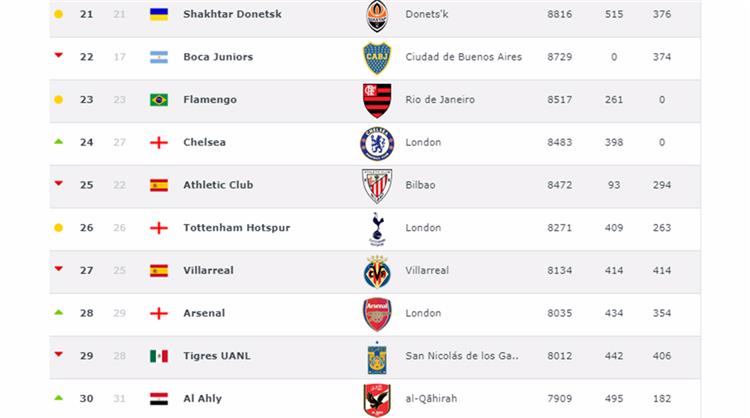Open the Al Ahly team link
The width and height of the screenshot is (750, 418).
(204, 398)
